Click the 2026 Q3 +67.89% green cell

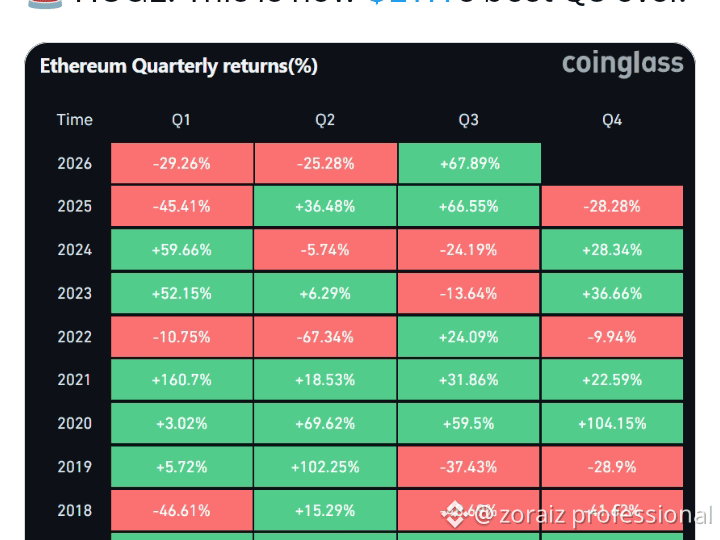coord(469,163)
